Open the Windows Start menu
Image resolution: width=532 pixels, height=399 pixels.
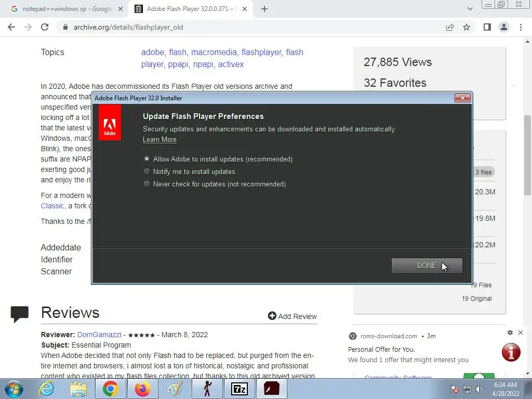(x=14, y=389)
